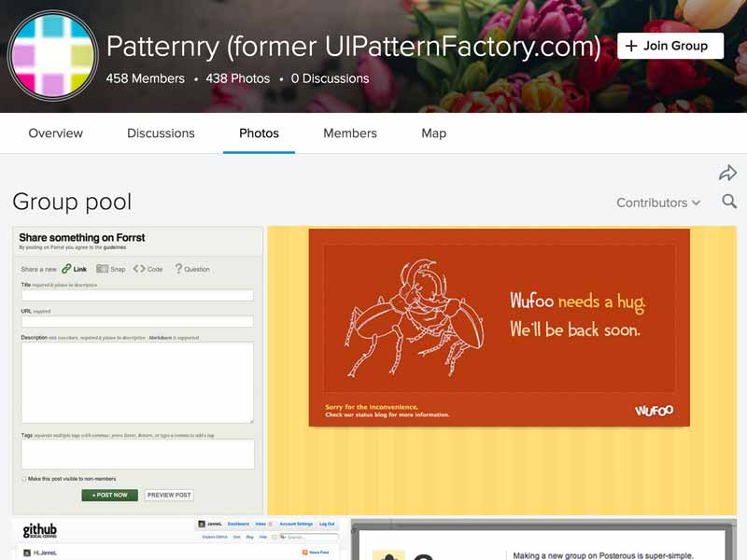Open photo search via the magnifier icon

tap(728, 202)
